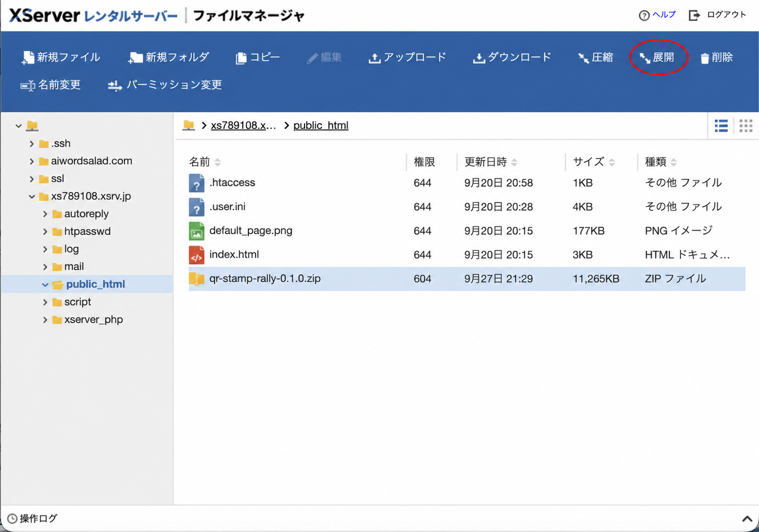Click the XServer レンタルサーバー logo
The image size is (759, 532).
tap(93, 16)
